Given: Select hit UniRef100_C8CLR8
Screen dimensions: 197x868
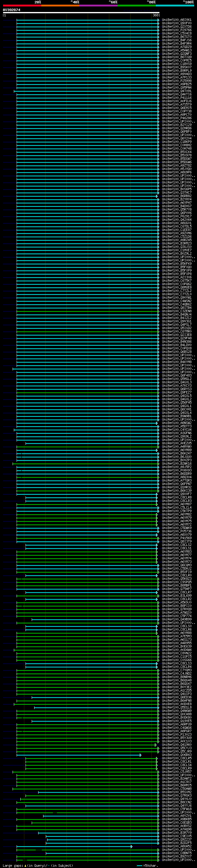Looking at the screenshot, I should coord(176,497).
